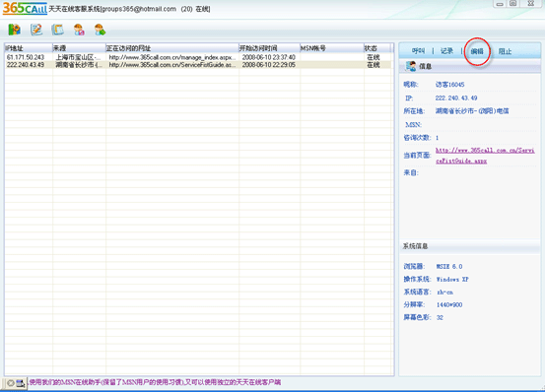Click the green book contacts toolbar icon
Screen dimensions: 545x392
(14, 30)
